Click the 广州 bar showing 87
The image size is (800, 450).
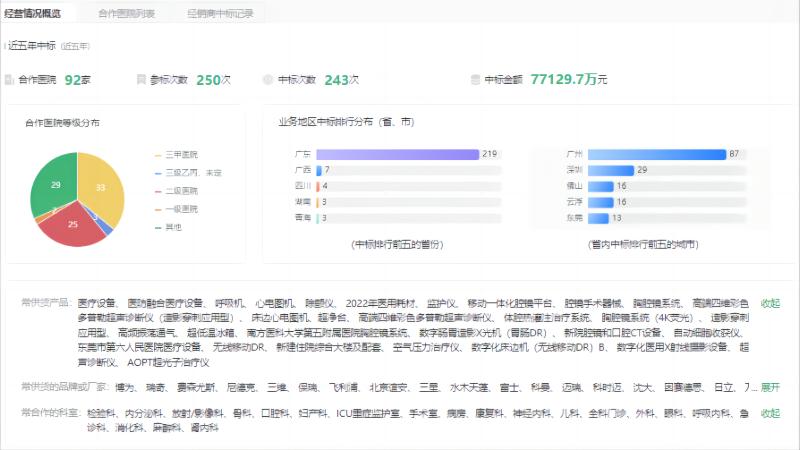point(657,154)
